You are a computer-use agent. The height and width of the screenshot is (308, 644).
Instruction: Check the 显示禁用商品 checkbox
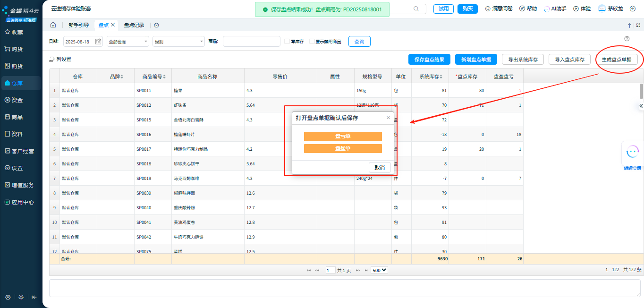point(312,42)
